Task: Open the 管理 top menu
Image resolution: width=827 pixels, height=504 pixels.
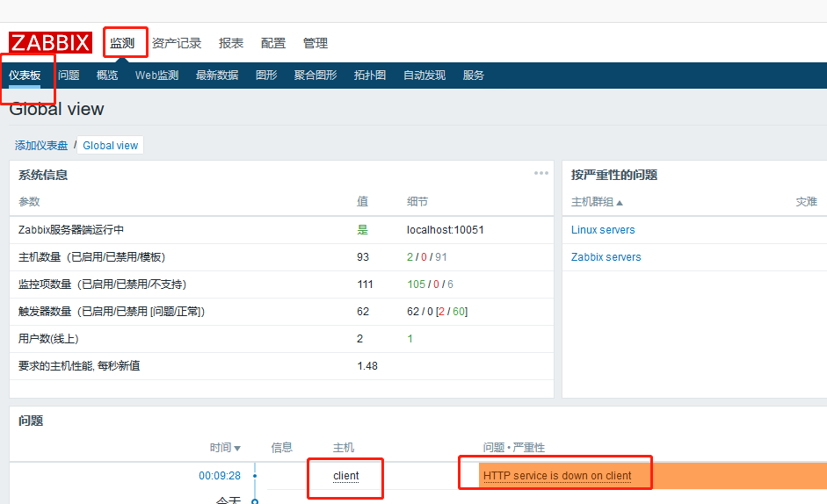Action: pos(316,43)
